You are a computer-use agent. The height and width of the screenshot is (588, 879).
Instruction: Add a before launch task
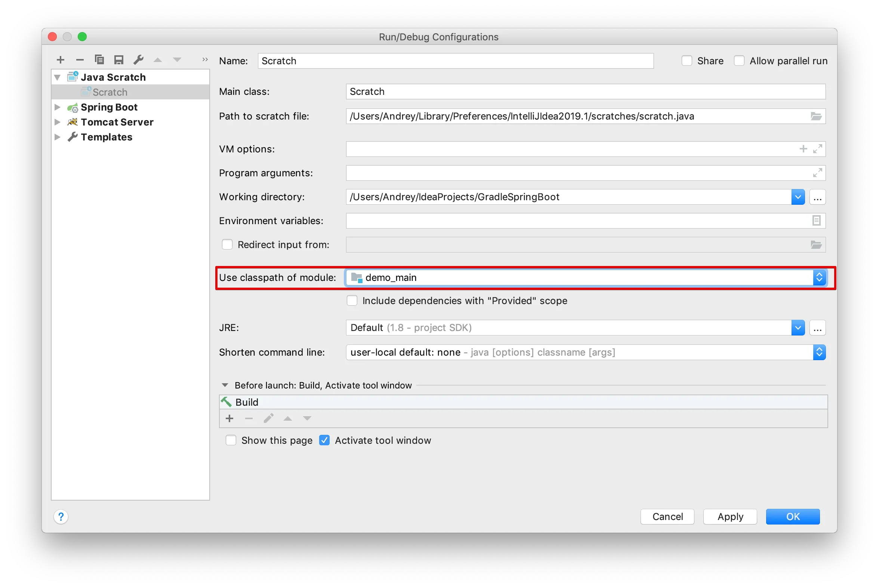[x=229, y=418]
